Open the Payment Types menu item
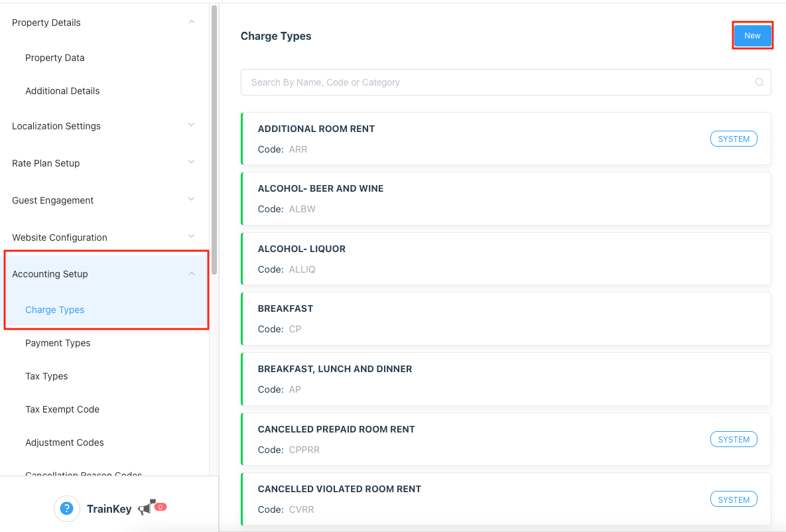The width and height of the screenshot is (786, 532). pyautogui.click(x=58, y=343)
